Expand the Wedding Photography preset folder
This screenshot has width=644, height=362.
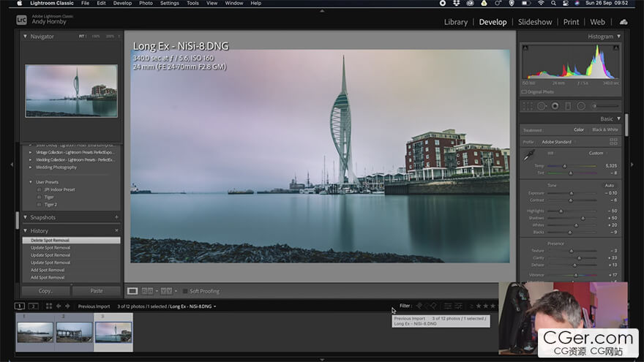[31, 167]
